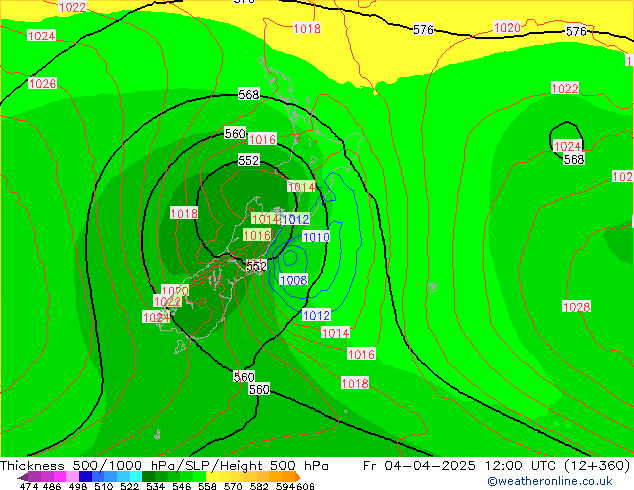Click the red 1016 label beside the 560 label
Image resolution: width=634 pixels, height=490 pixels.
tap(262, 139)
